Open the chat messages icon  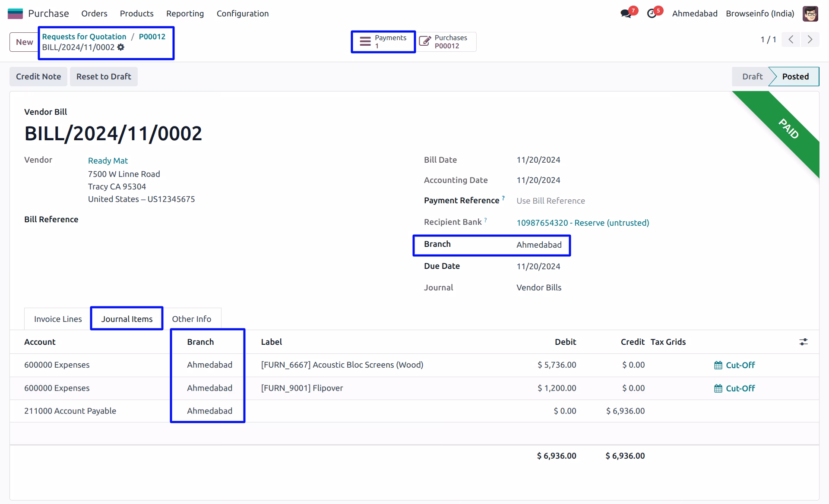[626, 13]
